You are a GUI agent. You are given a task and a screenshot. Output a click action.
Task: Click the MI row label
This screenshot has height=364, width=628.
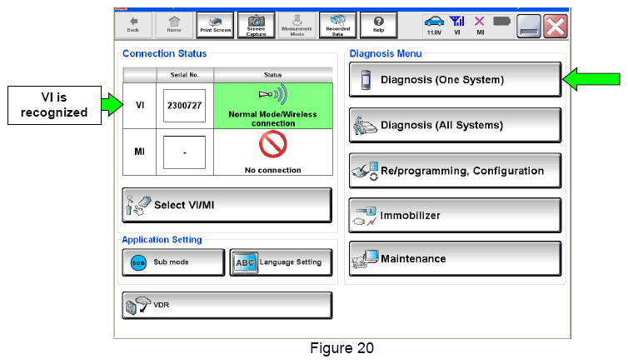click(x=139, y=152)
